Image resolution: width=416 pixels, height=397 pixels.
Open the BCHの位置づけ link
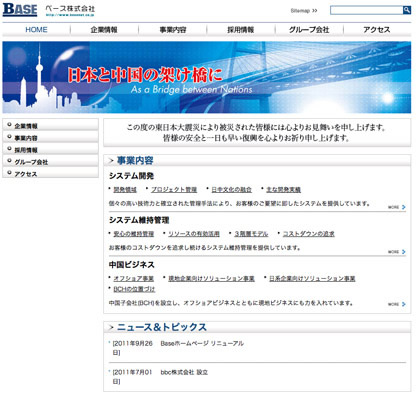point(134,289)
